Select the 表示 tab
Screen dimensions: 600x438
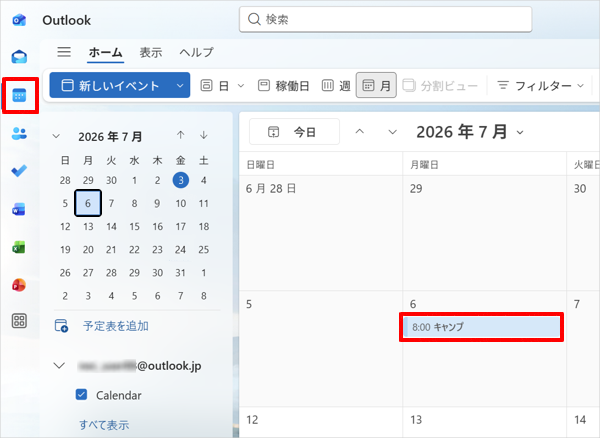point(151,52)
